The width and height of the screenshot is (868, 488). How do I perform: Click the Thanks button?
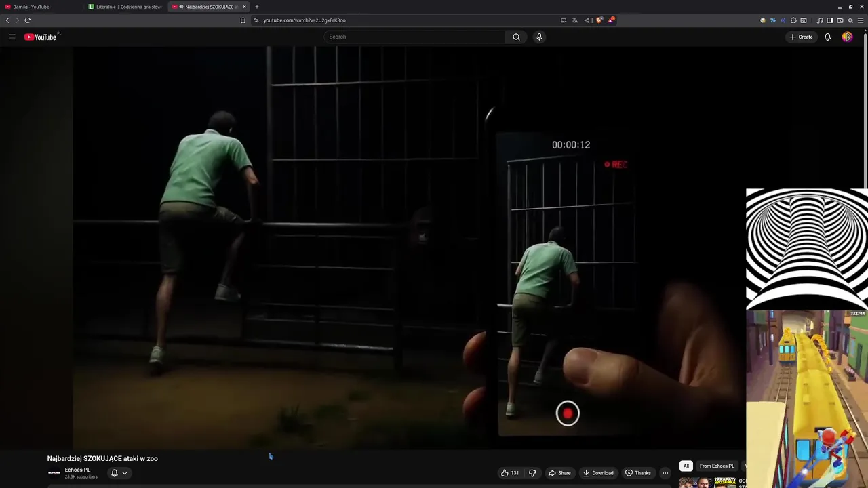[637, 473]
